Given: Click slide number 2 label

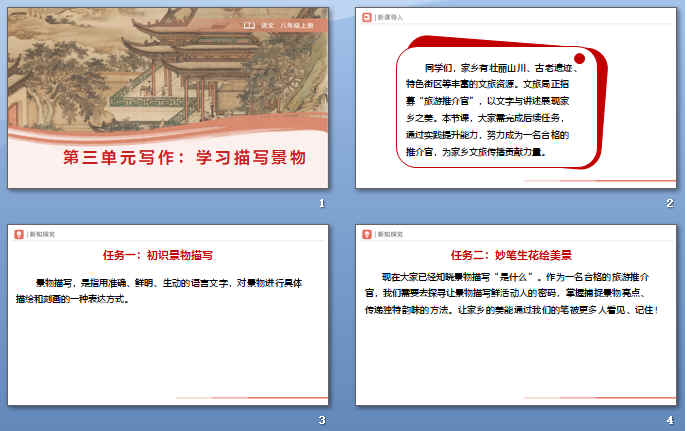Looking at the screenshot, I should tap(669, 203).
